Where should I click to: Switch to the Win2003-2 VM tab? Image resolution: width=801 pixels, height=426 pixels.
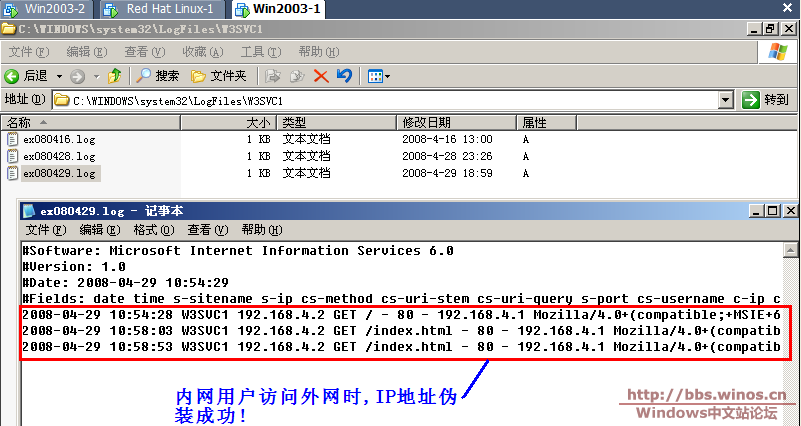pyautogui.click(x=47, y=9)
